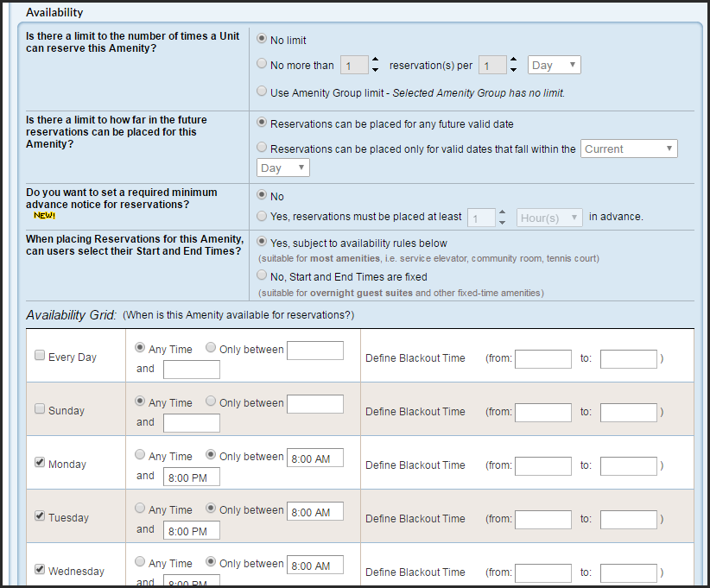
Task: Click Tuesday blackout to field
Action: 629,519
